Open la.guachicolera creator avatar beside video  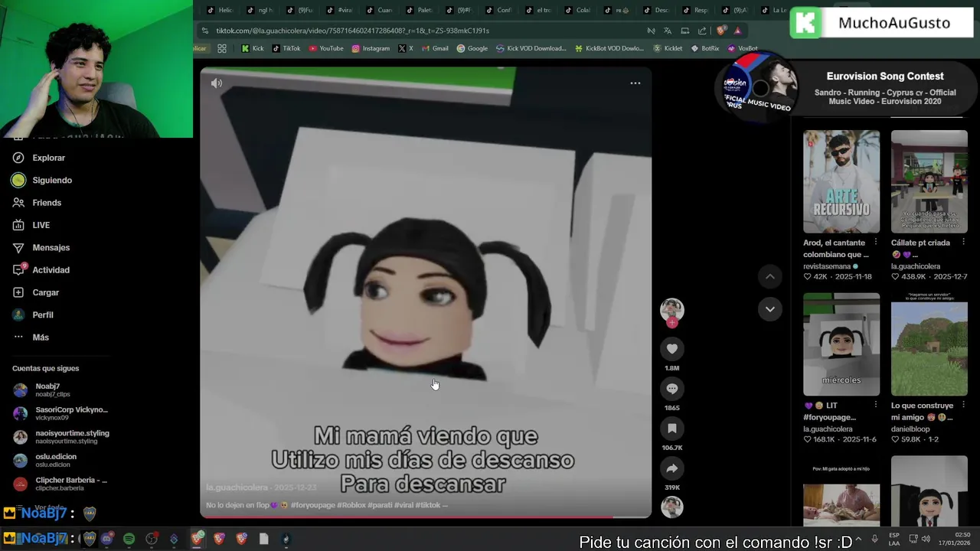tap(672, 309)
